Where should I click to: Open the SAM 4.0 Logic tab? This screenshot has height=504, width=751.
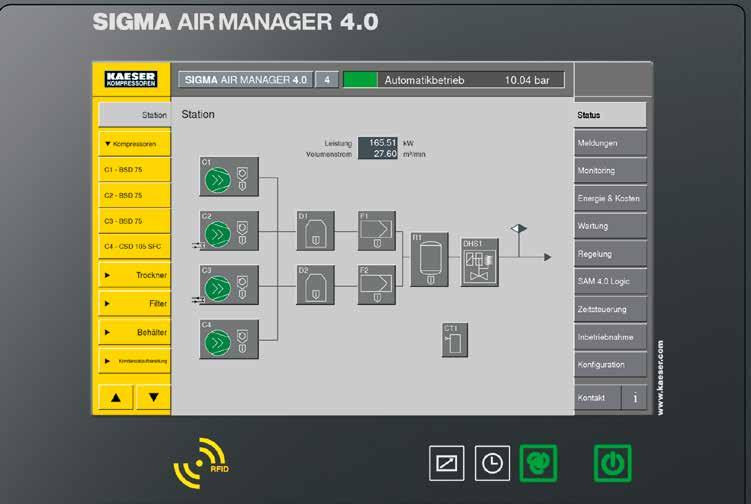[610, 281]
